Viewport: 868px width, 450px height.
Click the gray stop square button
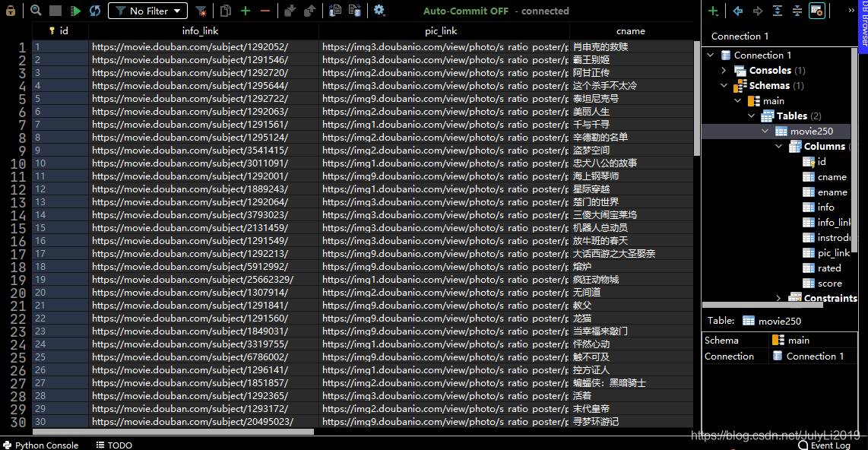click(55, 11)
